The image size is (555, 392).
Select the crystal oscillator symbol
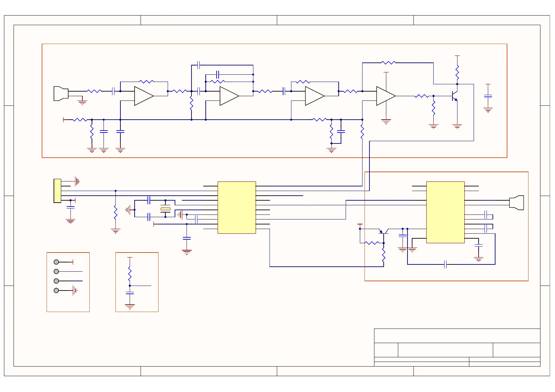[x=165, y=209]
